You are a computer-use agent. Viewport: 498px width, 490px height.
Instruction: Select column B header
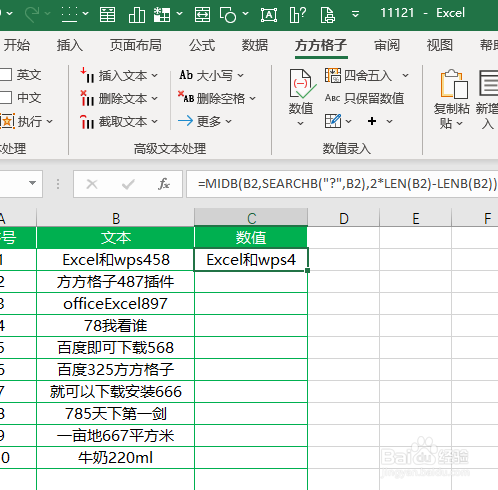115,218
